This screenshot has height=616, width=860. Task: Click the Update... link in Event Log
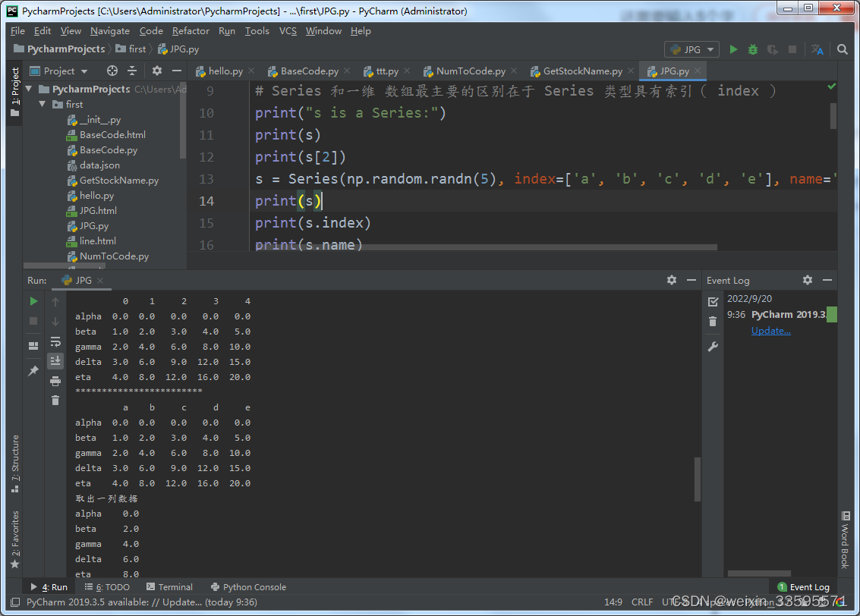770,331
